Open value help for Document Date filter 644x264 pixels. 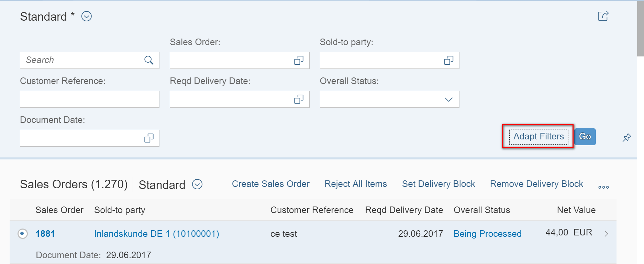pos(149,138)
